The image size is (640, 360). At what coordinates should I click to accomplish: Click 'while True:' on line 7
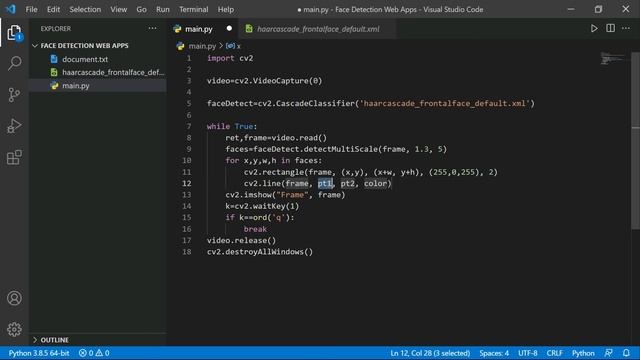coord(232,126)
